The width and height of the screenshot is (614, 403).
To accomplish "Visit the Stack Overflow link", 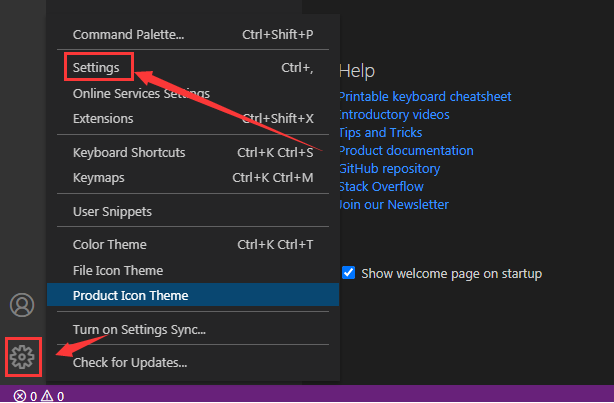I will coord(381,187).
